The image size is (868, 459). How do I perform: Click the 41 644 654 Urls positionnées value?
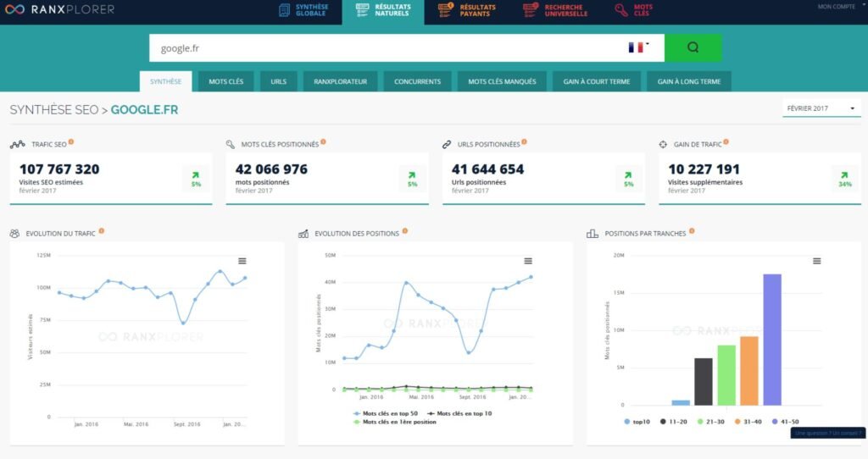click(x=487, y=169)
